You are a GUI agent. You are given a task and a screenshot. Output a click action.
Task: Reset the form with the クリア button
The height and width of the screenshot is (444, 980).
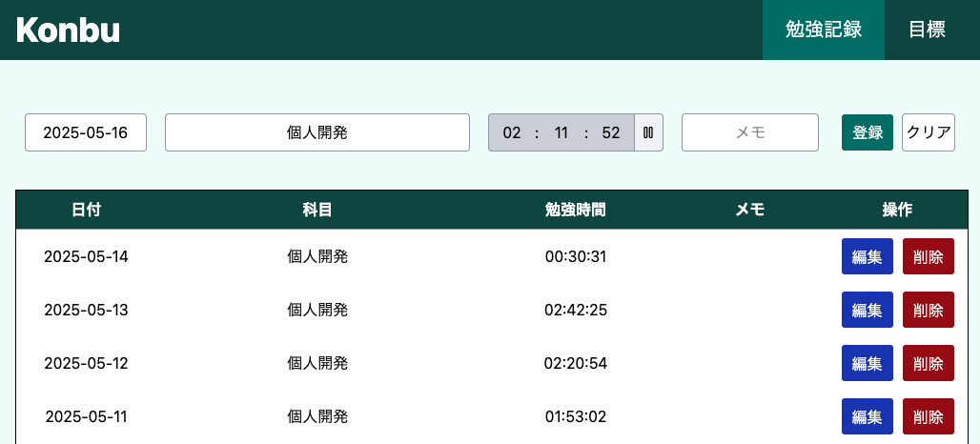coord(929,132)
